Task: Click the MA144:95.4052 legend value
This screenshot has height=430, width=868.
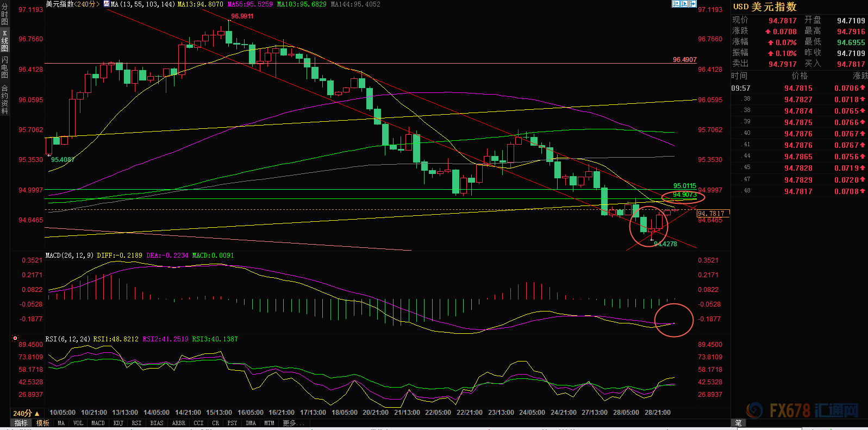Action: [355, 4]
